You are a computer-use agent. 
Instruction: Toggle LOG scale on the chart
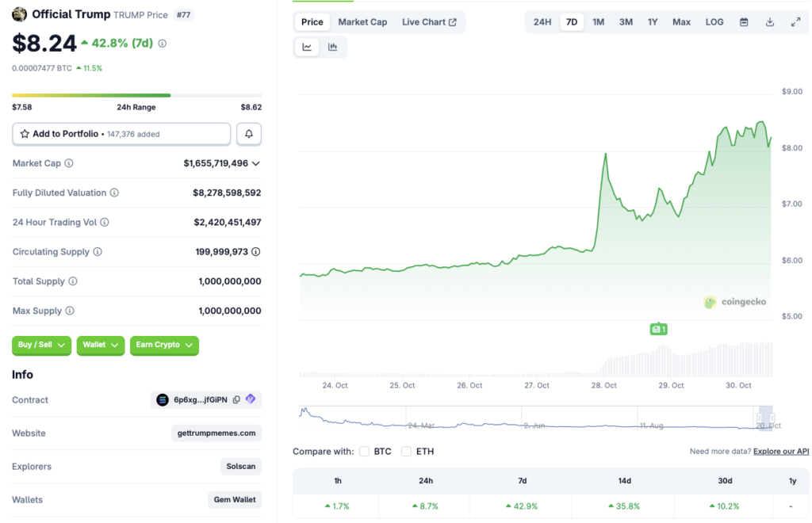pyautogui.click(x=714, y=22)
